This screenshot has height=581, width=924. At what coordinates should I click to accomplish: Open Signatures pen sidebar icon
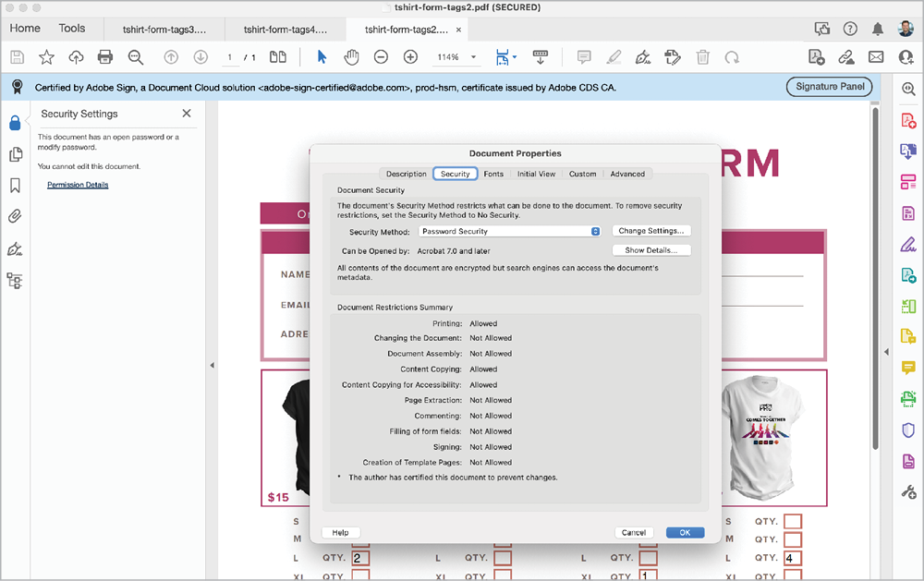[16, 248]
